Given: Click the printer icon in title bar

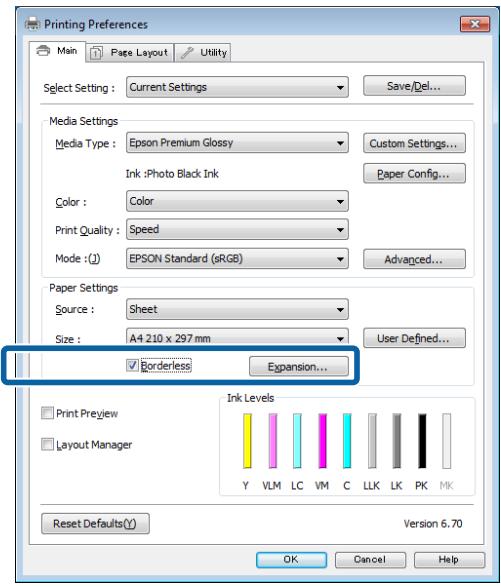Looking at the screenshot, I should coord(32,24).
